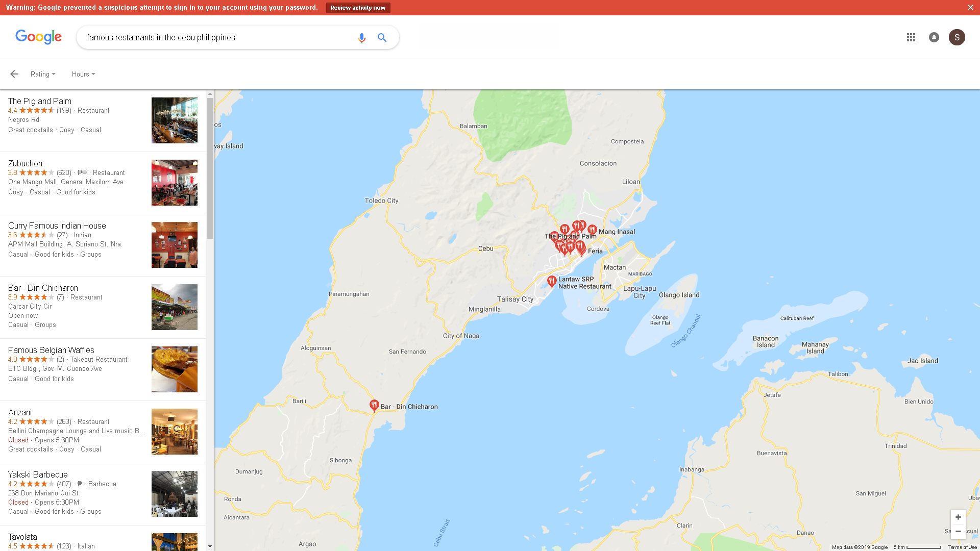Select the Lantaw SRP Native Restaurant pin
980x551 pixels.
552,281
